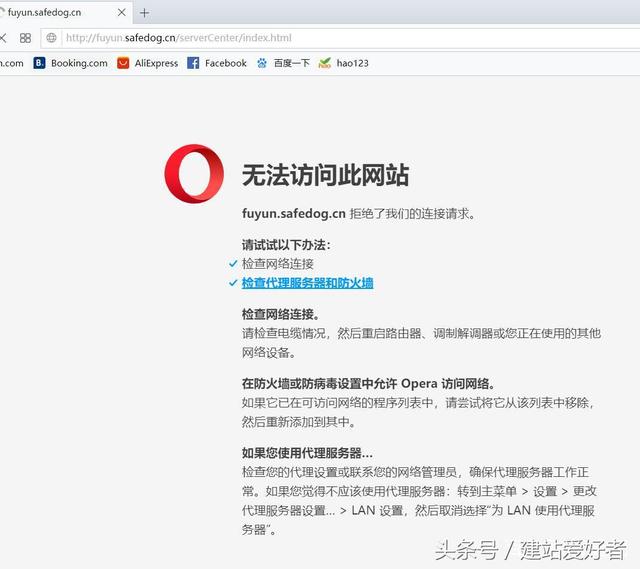Open Speed Dial grid icon
This screenshot has height=569, width=640.
(25, 38)
